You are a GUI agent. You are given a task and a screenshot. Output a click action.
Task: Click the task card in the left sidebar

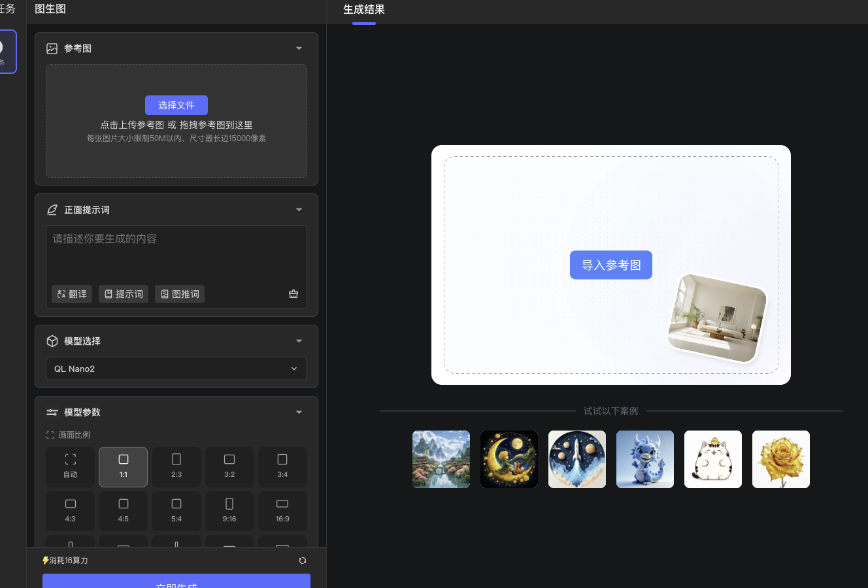pos(7,52)
